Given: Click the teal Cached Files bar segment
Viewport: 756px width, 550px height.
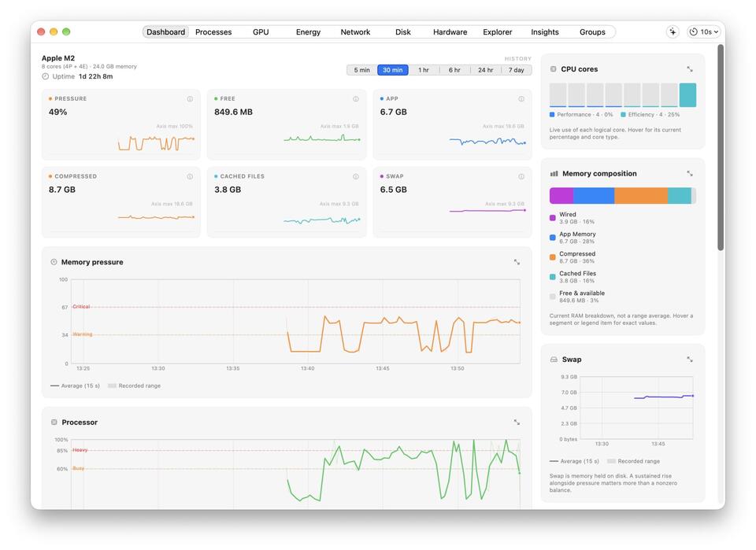Looking at the screenshot, I should [x=680, y=196].
